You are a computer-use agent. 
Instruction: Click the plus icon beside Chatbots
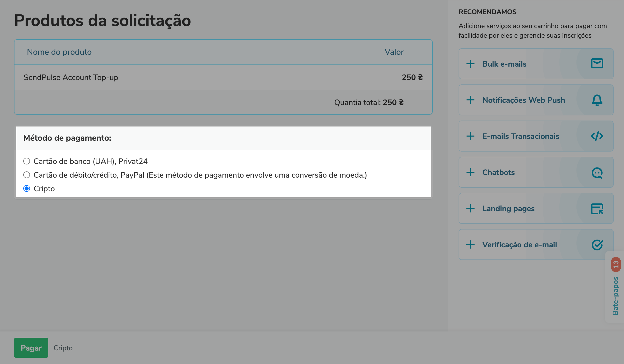470,172
